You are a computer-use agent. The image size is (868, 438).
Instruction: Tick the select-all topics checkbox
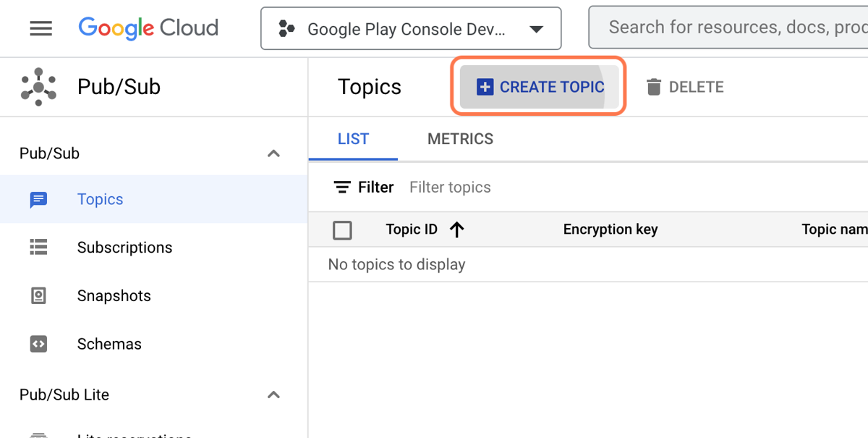click(x=342, y=230)
